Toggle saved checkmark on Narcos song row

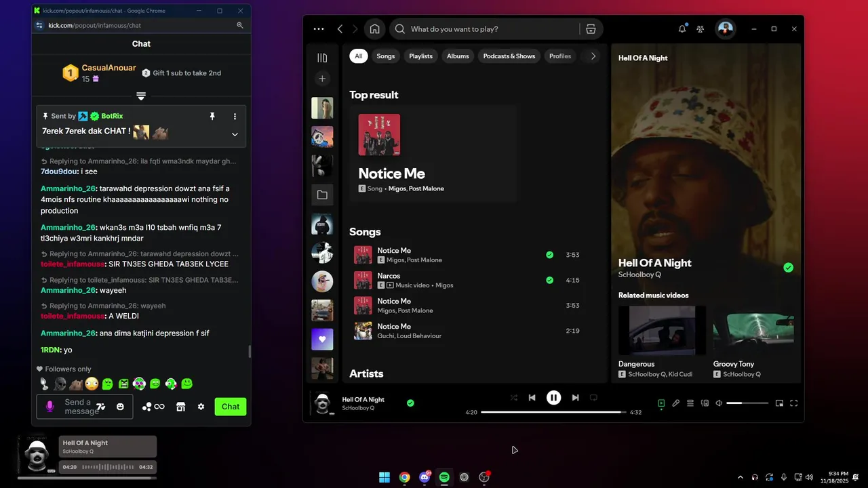coord(549,280)
